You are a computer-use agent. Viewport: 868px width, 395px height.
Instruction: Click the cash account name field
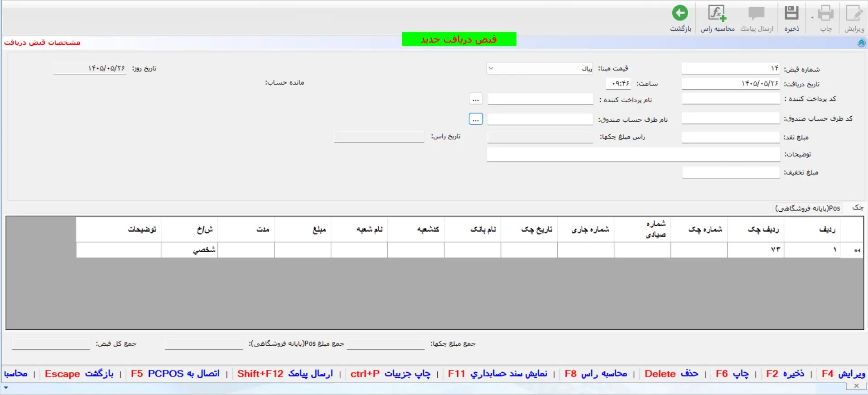point(540,119)
